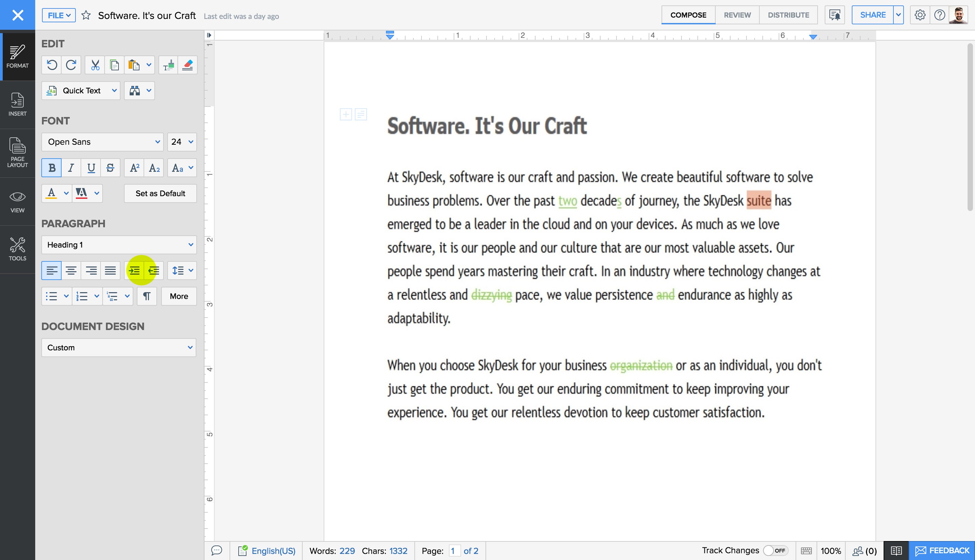The width and height of the screenshot is (975, 560).
Task: Expand the Heading 1 paragraph style dropdown
Action: pos(118,244)
